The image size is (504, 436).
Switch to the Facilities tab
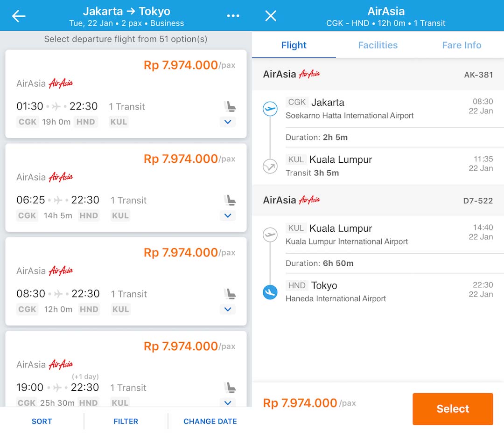pos(378,45)
